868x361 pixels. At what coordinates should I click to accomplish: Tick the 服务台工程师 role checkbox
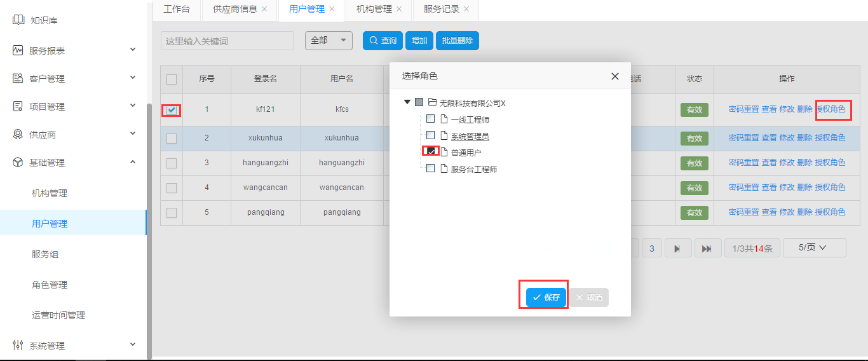(430, 168)
